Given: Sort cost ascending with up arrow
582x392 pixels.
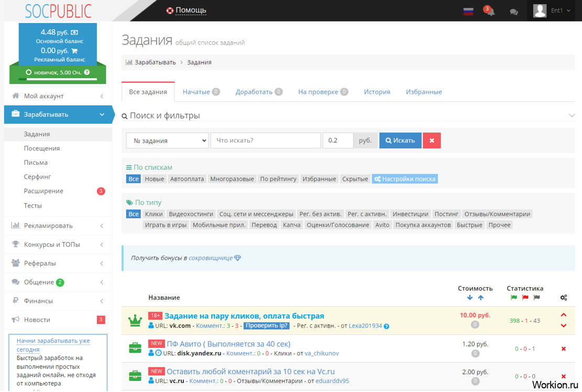Looking at the screenshot, I should (x=481, y=298).
